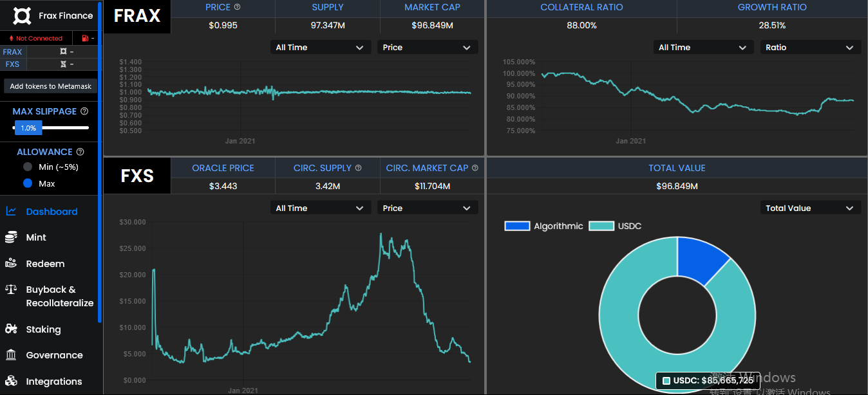Image resolution: width=868 pixels, height=395 pixels.
Task: Click the Frax Finance logo icon
Action: point(22,15)
